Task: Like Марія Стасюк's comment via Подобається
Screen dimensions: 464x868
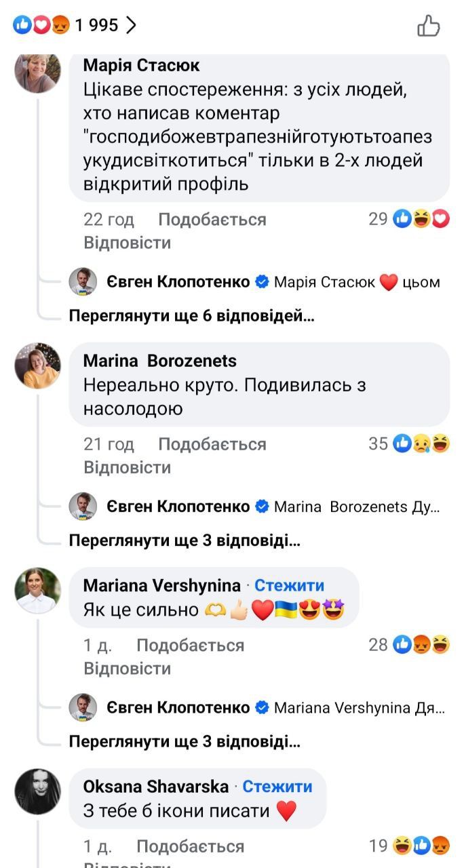Action: (x=212, y=220)
